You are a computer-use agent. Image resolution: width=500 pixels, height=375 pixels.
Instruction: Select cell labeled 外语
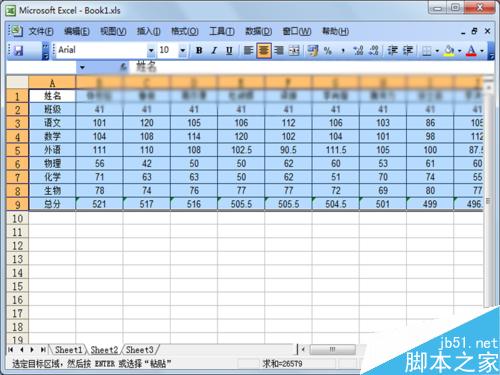pos(52,150)
